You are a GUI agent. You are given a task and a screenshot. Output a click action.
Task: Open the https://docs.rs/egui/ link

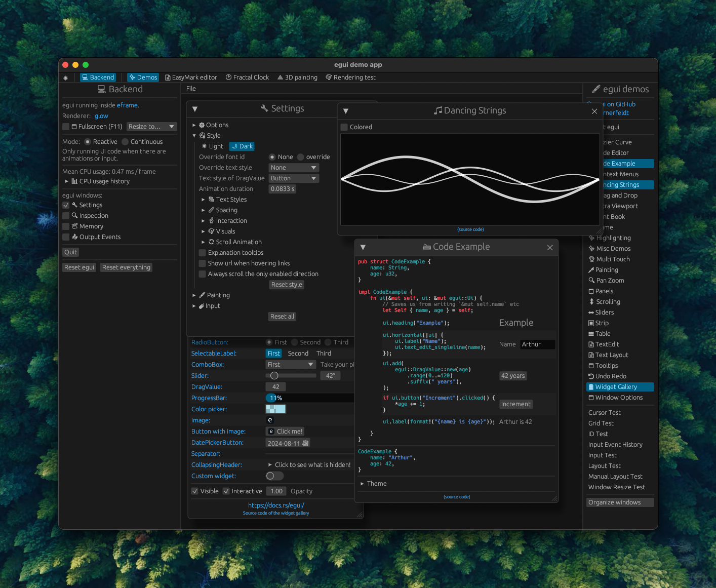(276, 505)
